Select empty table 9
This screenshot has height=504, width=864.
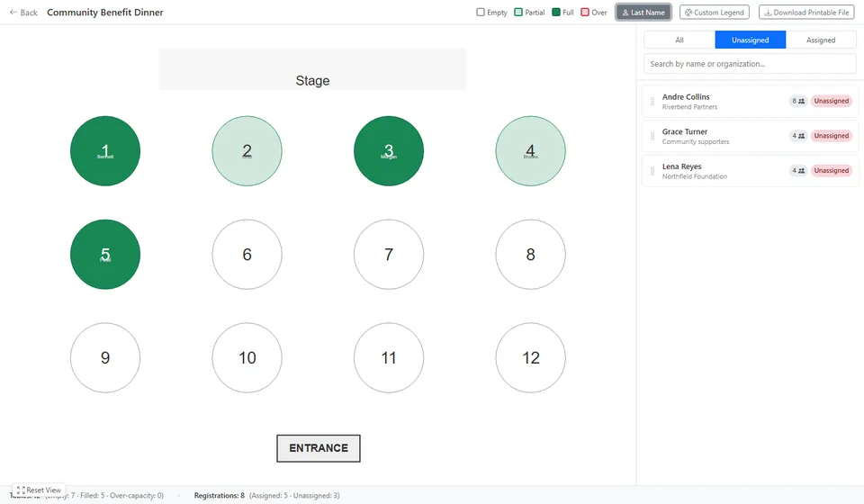tap(105, 358)
